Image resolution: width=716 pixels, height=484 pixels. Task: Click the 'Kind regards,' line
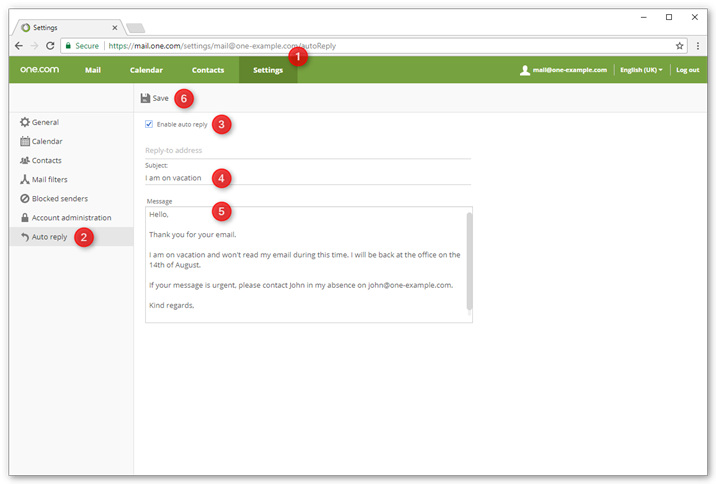click(172, 305)
